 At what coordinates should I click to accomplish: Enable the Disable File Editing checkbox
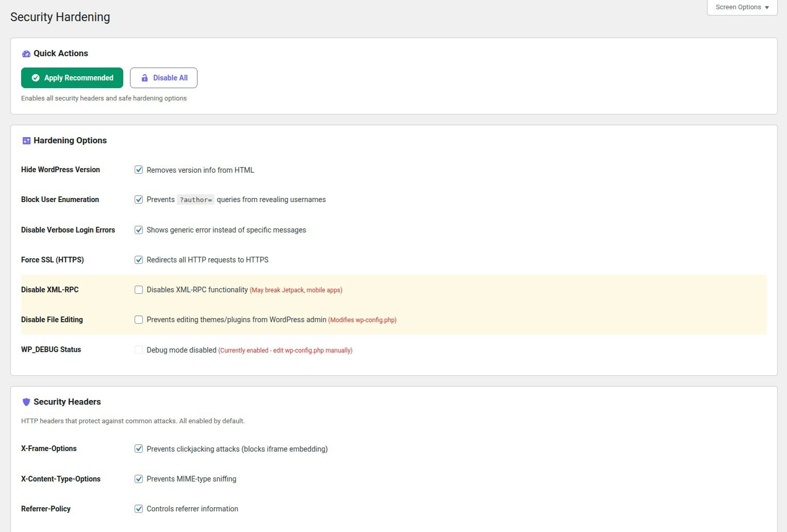tap(139, 320)
